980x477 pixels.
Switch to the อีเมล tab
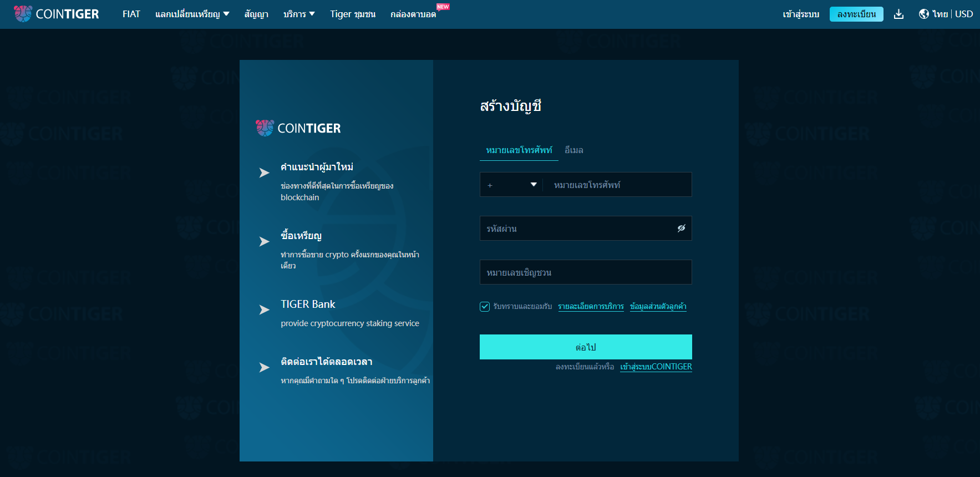pos(573,150)
